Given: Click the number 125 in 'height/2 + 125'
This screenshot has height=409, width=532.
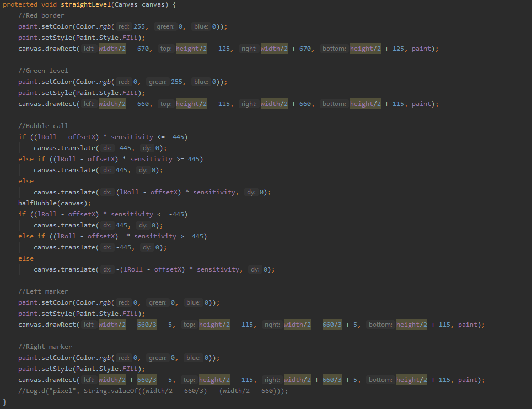Looking at the screenshot, I should pyautogui.click(x=399, y=49).
